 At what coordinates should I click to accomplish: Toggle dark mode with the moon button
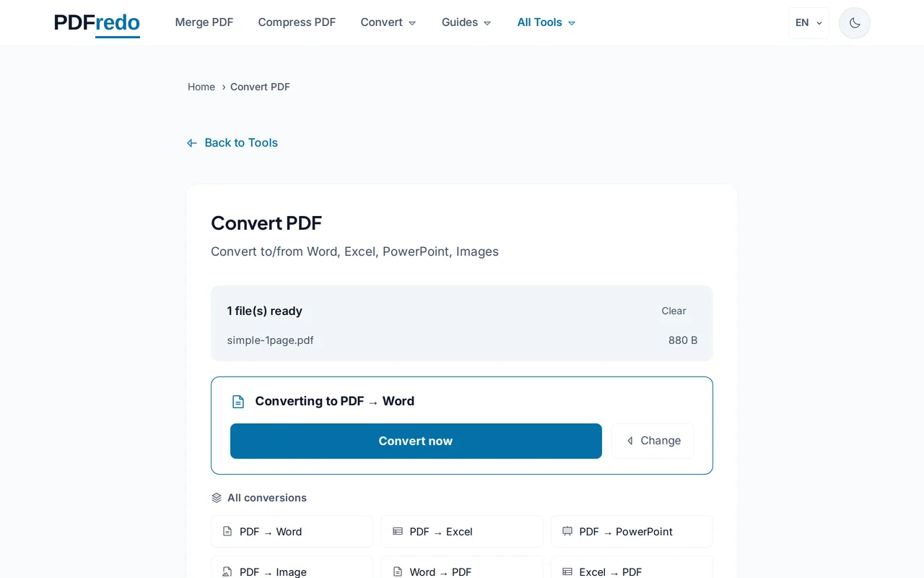(x=854, y=22)
